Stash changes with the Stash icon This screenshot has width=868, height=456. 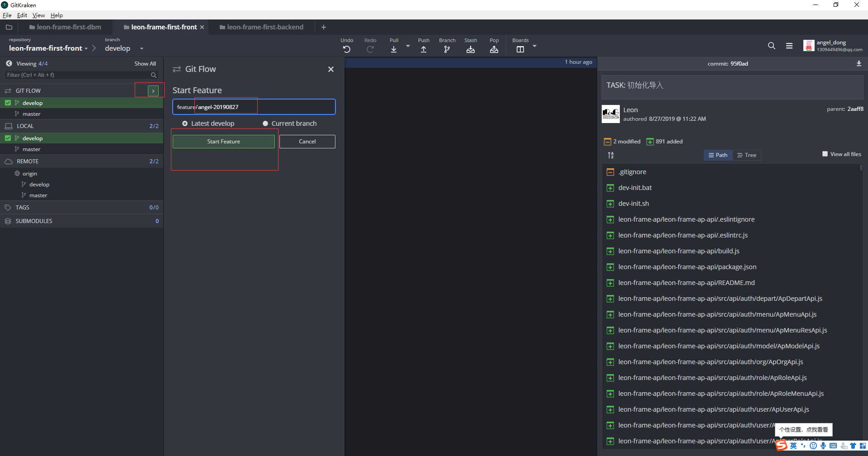471,49
